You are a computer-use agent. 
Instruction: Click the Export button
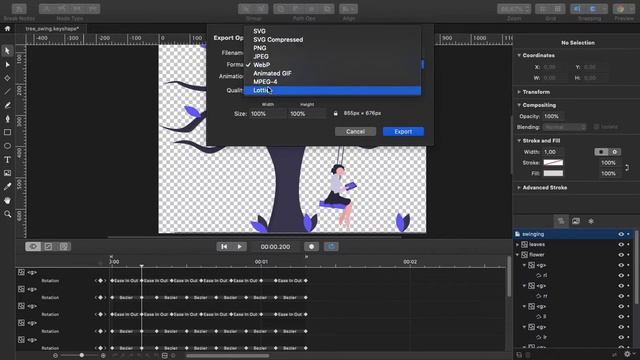[403, 131]
